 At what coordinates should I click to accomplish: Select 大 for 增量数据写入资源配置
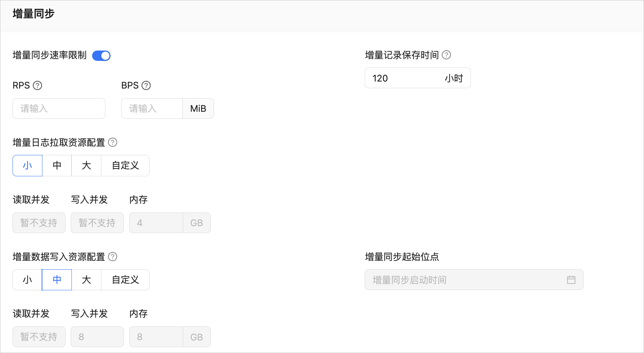pos(87,280)
